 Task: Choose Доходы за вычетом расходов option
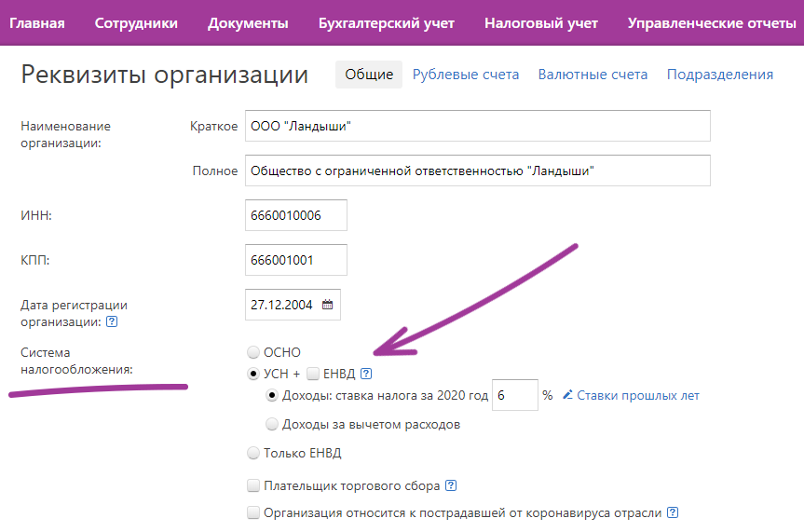point(272,424)
